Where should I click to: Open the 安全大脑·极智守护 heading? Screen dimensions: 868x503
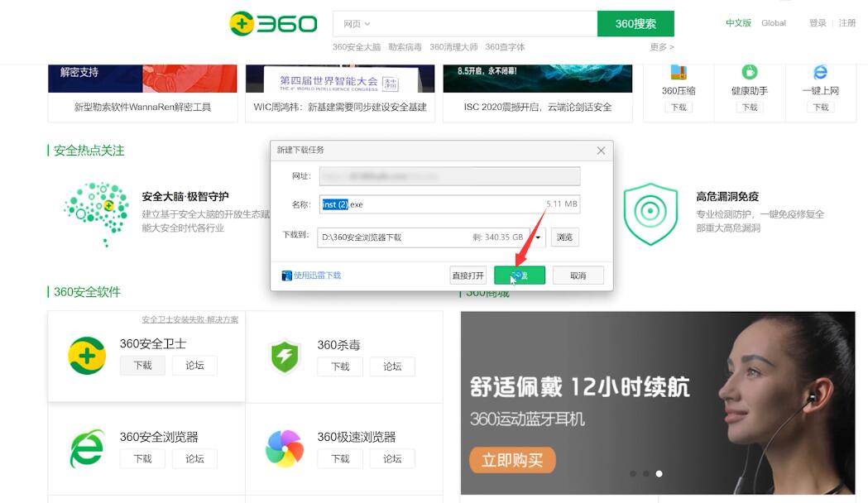pos(185,196)
